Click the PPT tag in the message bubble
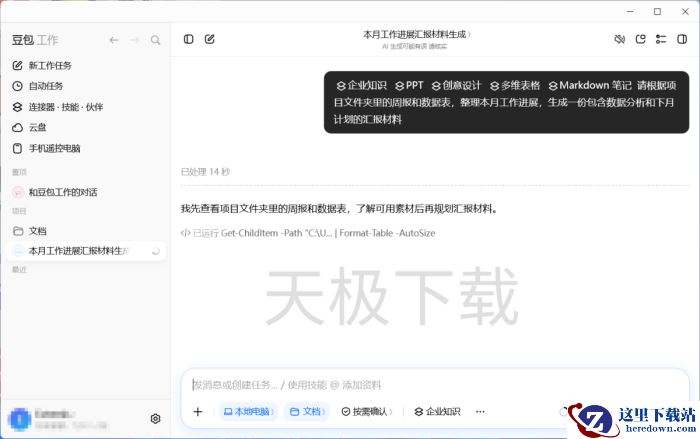Viewport: 700px width, 439px height. (409, 85)
